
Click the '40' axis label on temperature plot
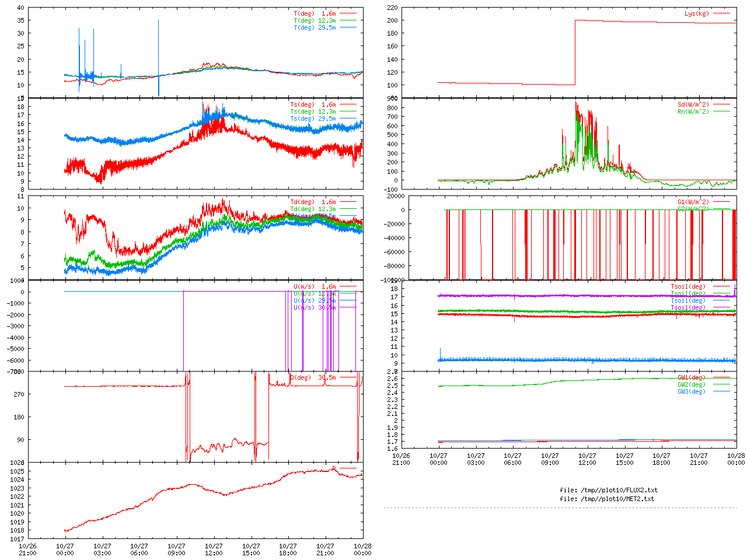[x=20, y=8]
